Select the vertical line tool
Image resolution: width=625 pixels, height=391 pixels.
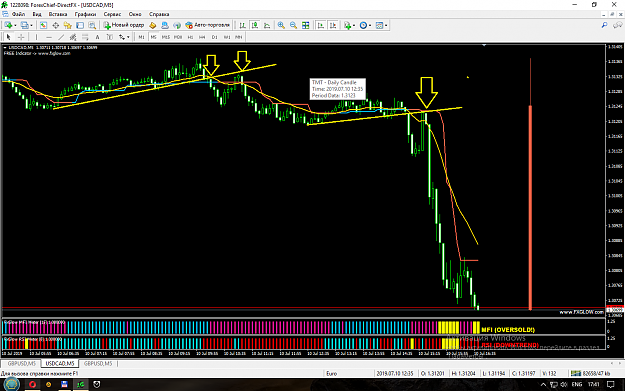(36, 37)
